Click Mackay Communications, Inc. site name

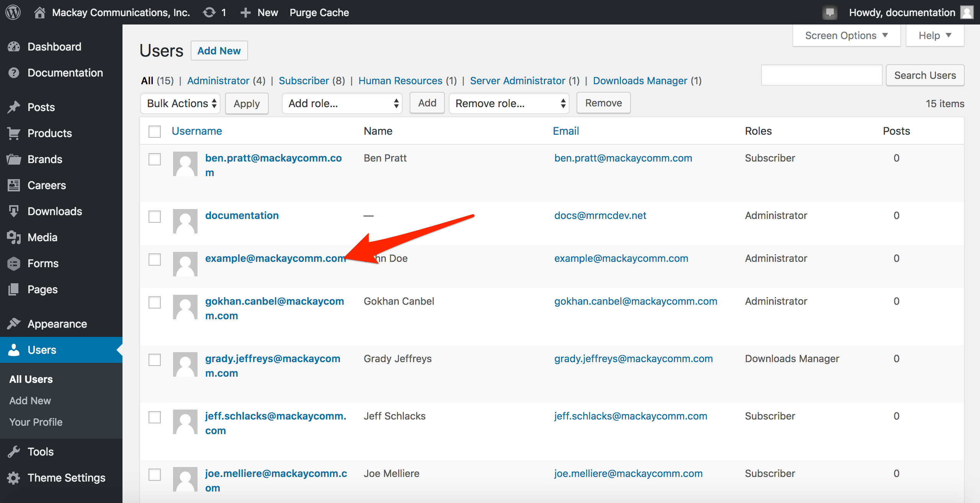pyautogui.click(x=121, y=13)
